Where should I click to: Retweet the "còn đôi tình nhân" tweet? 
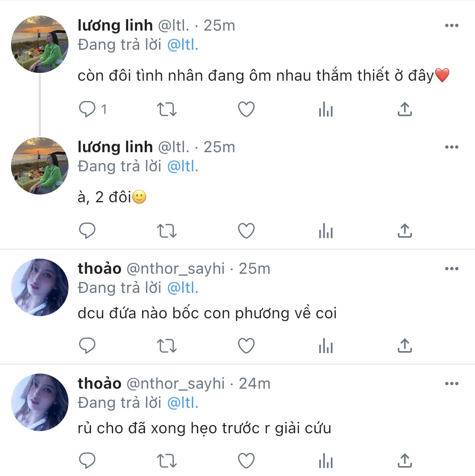pos(167,109)
